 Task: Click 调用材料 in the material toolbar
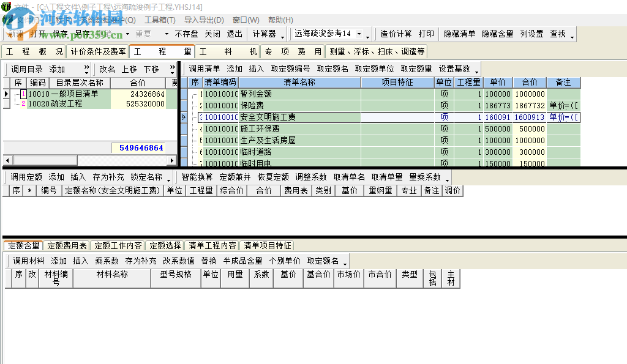click(x=28, y=261)
